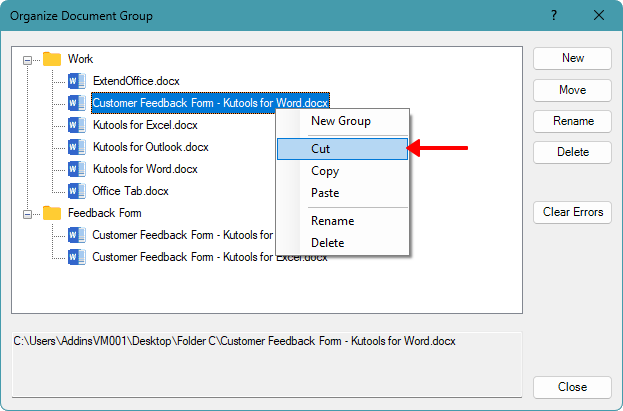
Task: Click the Work folder icon
Action: tap(52, 59)
